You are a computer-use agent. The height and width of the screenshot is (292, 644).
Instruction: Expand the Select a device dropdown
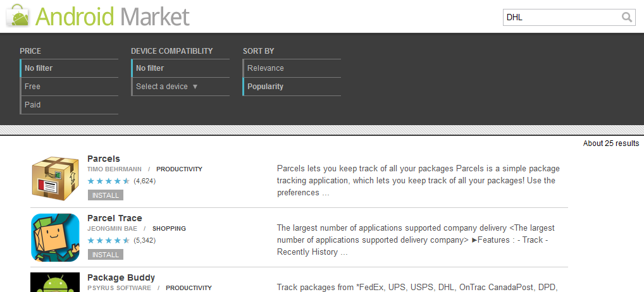167,87
